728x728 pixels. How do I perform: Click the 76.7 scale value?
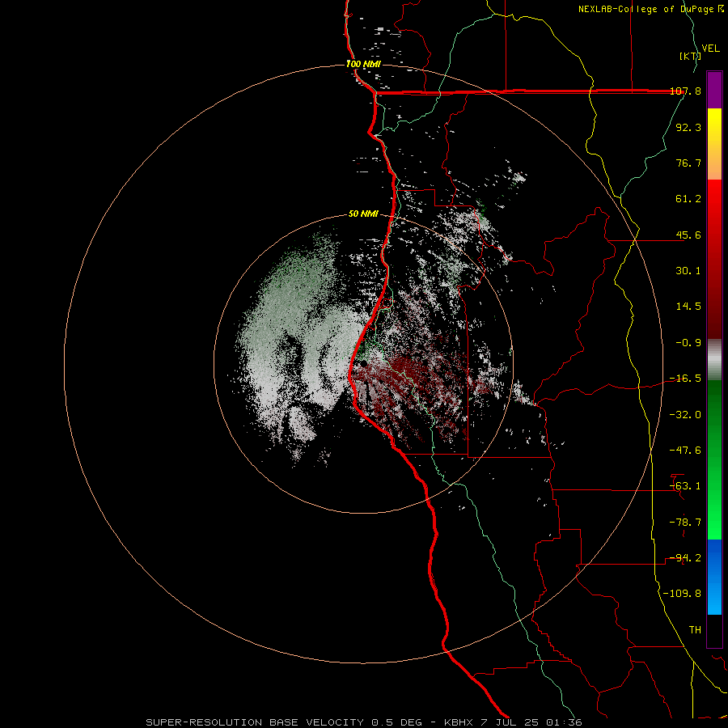coord(688,163)
